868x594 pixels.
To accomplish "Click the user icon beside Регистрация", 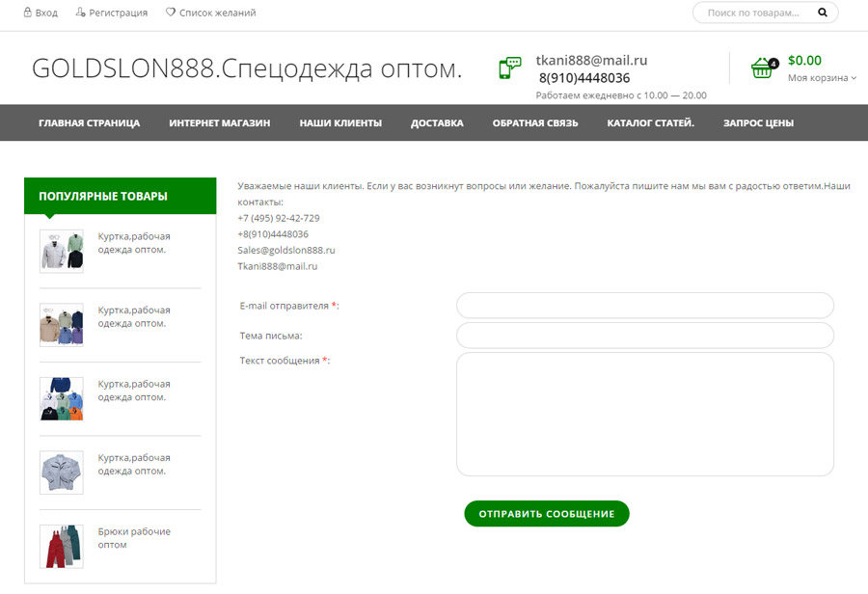I will 80,13.
